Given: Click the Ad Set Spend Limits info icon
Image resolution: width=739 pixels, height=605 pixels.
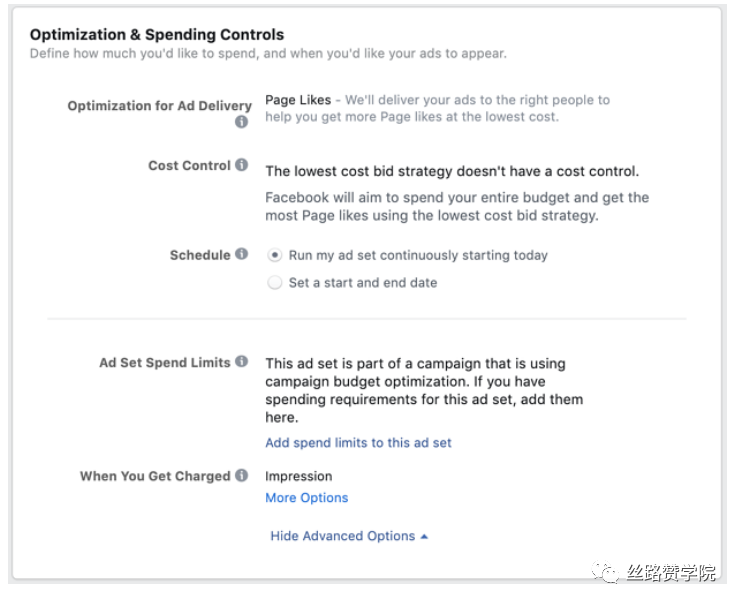Looking at the screenshot, I should point(241,361).
